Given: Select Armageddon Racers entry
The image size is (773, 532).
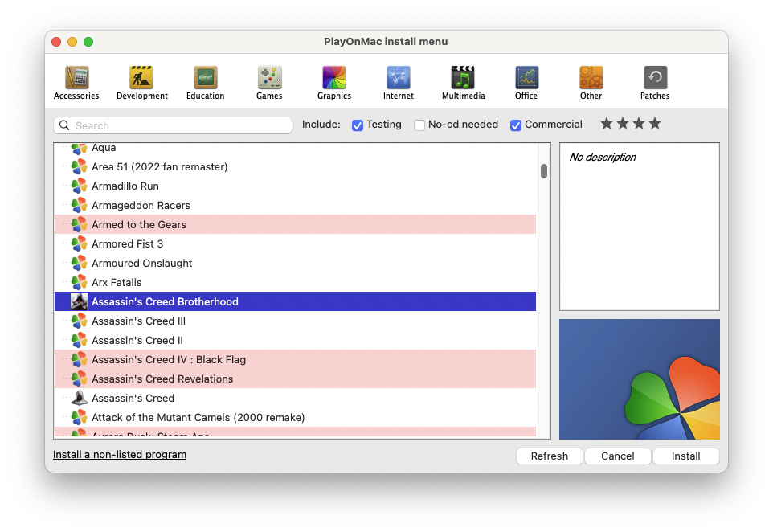Looking at the screenshot, I should click(295, 205).
